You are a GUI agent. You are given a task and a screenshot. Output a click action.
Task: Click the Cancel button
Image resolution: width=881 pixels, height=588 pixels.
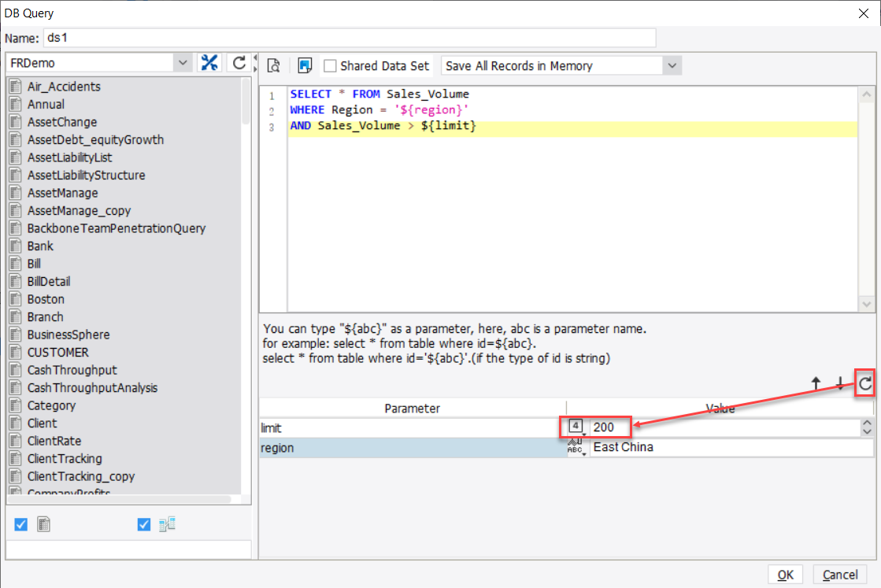[x=840, y=574]
